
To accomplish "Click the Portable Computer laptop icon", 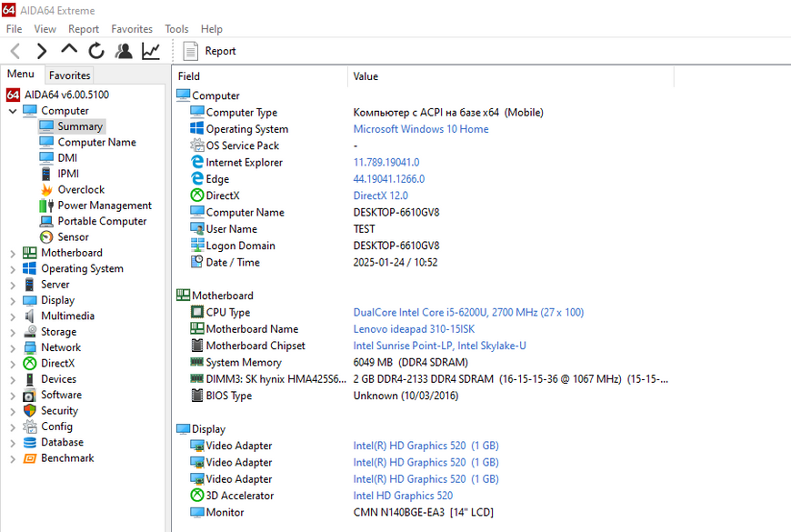I will click(x=46, y=221).
